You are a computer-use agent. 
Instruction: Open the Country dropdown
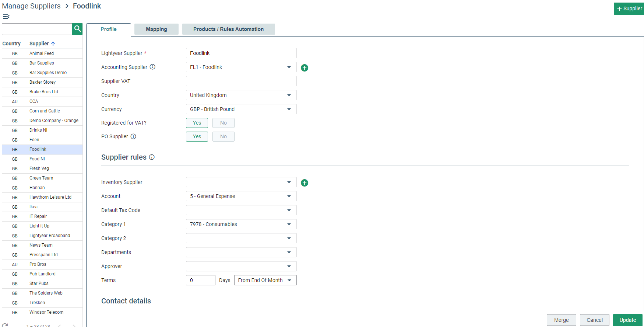(x=241, y=95)
